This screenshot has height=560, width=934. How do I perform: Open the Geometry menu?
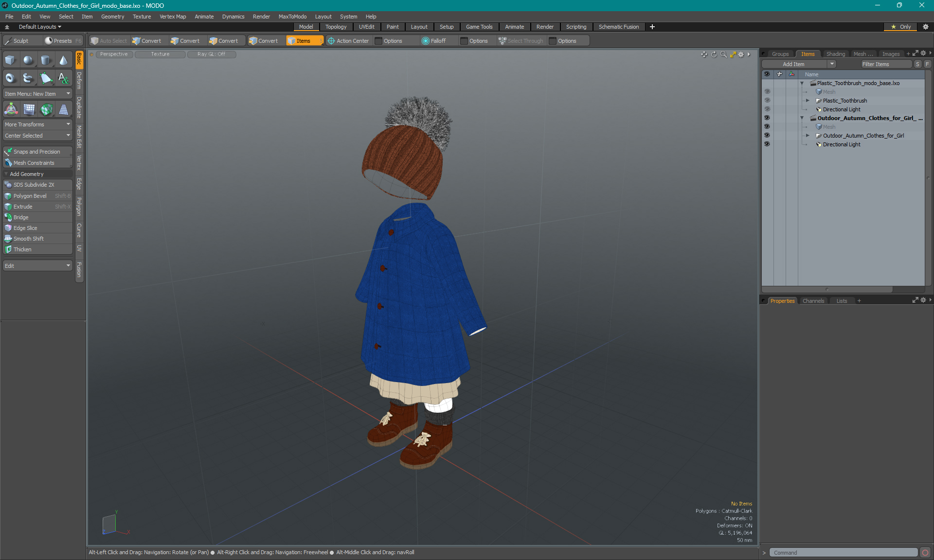tap(112, 17)
